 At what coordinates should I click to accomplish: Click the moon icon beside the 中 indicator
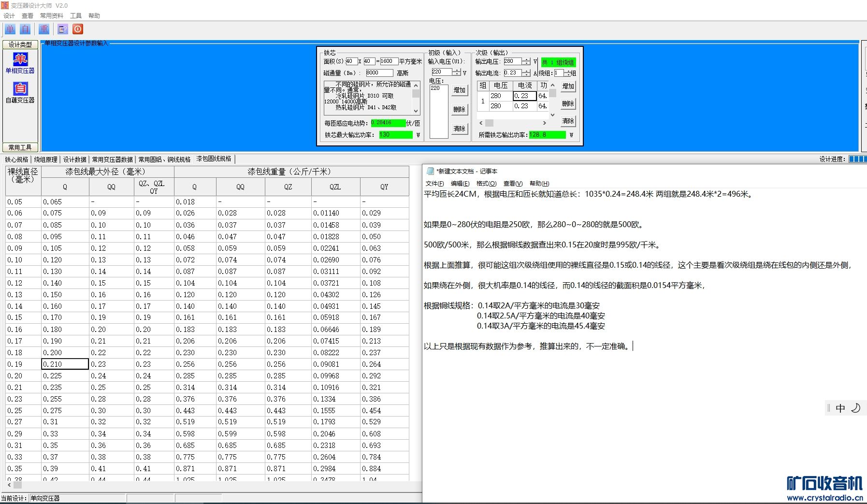click(855, 408)
